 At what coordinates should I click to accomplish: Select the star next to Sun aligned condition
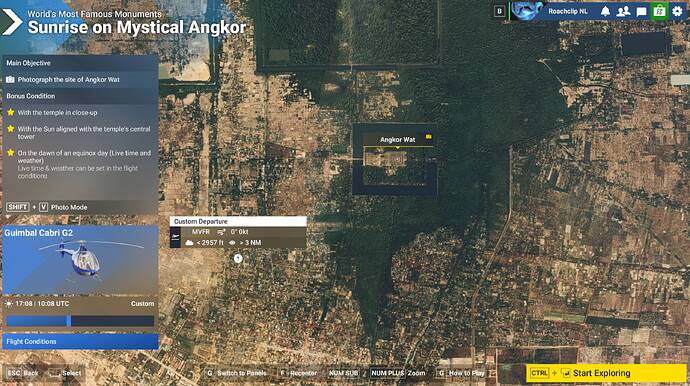11,129
